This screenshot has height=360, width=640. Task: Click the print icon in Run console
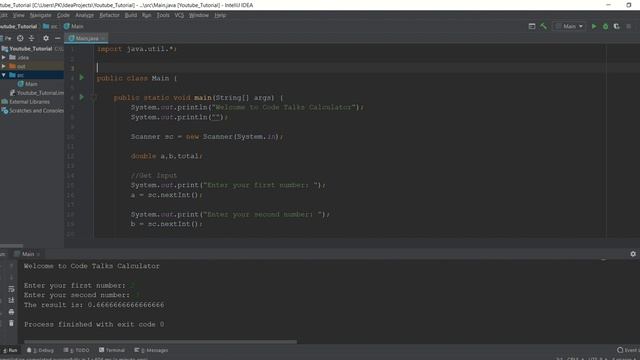pyautogui.click(x=11, y=312)
